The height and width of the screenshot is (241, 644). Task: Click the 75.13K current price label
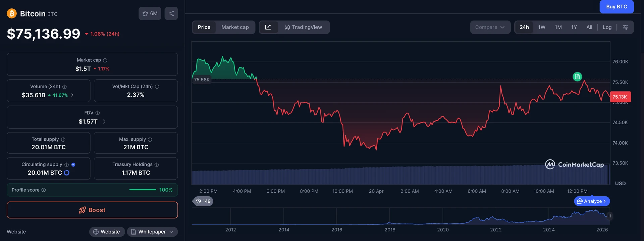coord(620,97)
